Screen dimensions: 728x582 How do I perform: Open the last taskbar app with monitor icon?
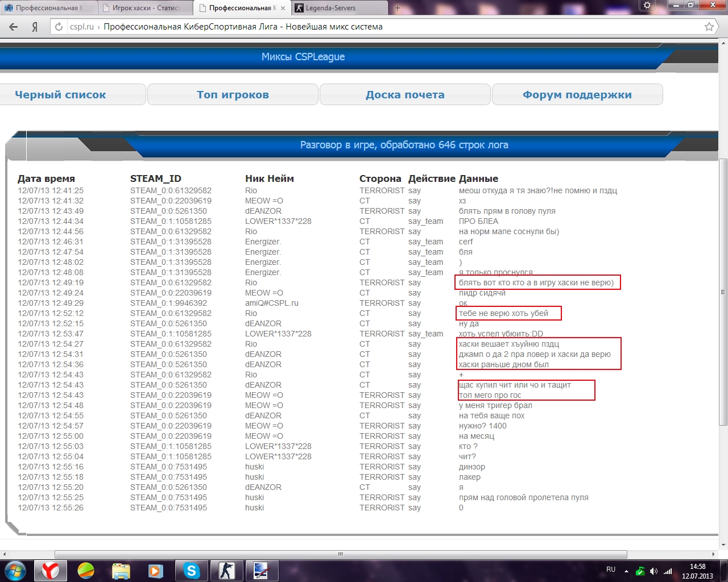(262, 571)
